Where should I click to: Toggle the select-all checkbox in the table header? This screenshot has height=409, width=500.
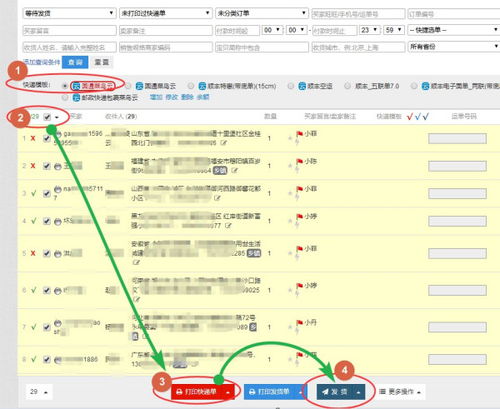[x=47, y=117]
